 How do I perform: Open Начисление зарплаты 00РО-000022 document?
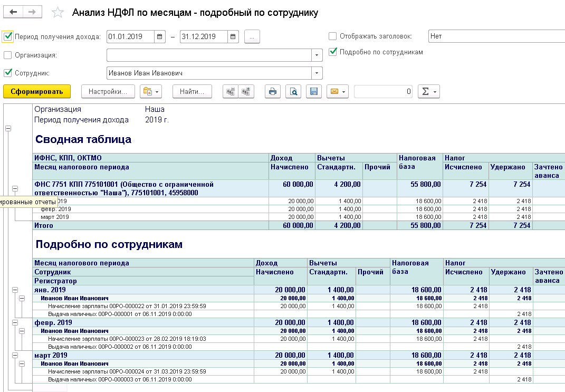pyautogui.click(x=127, y=306)
